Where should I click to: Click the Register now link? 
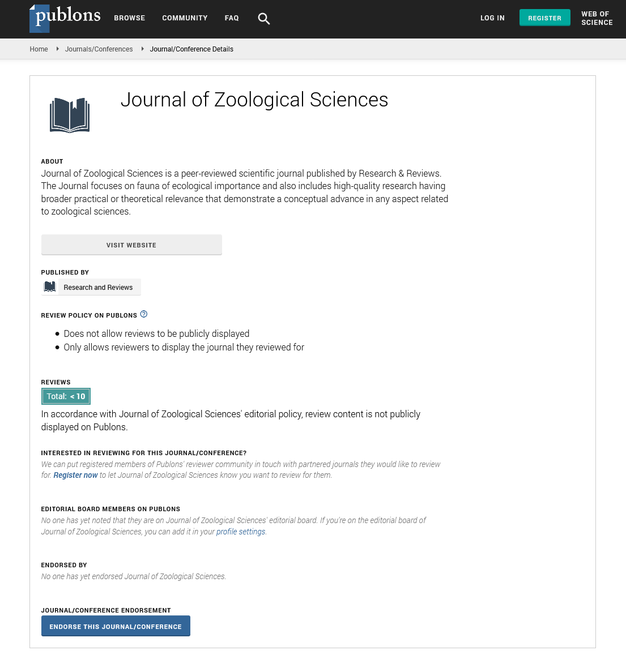(75, 475)
